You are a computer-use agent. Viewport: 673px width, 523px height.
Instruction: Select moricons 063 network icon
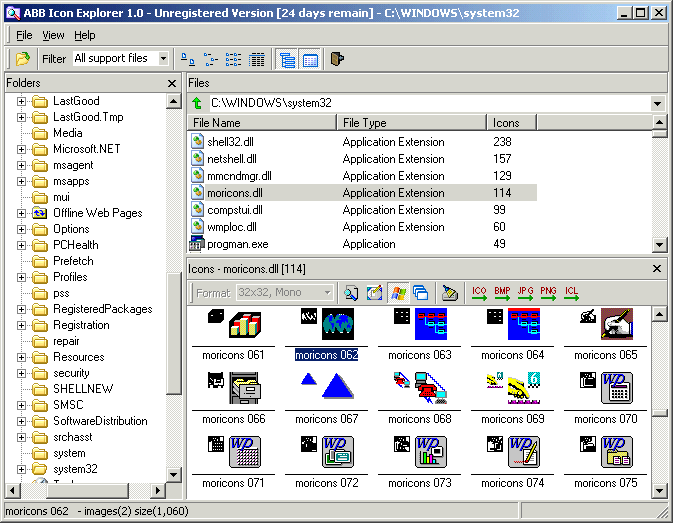coord(431,324)
